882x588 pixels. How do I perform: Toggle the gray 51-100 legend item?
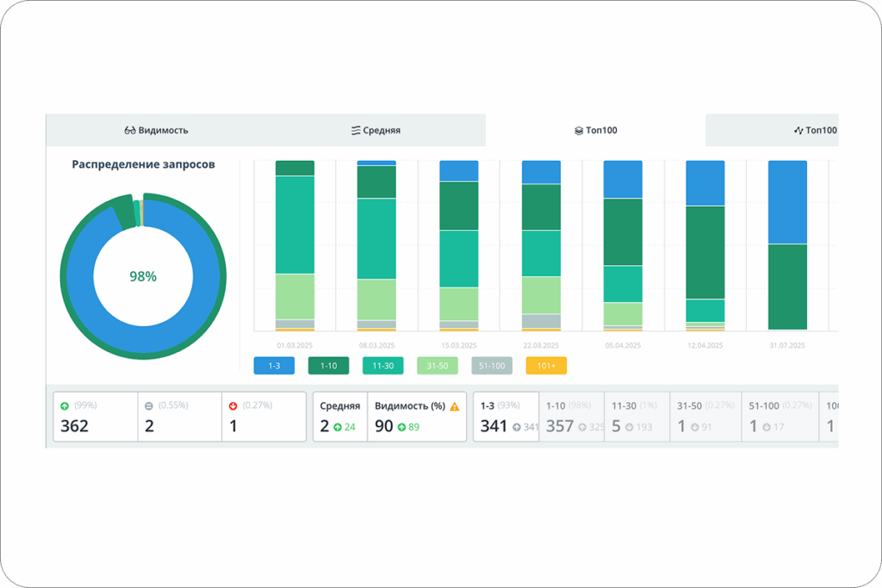point(492,365)
